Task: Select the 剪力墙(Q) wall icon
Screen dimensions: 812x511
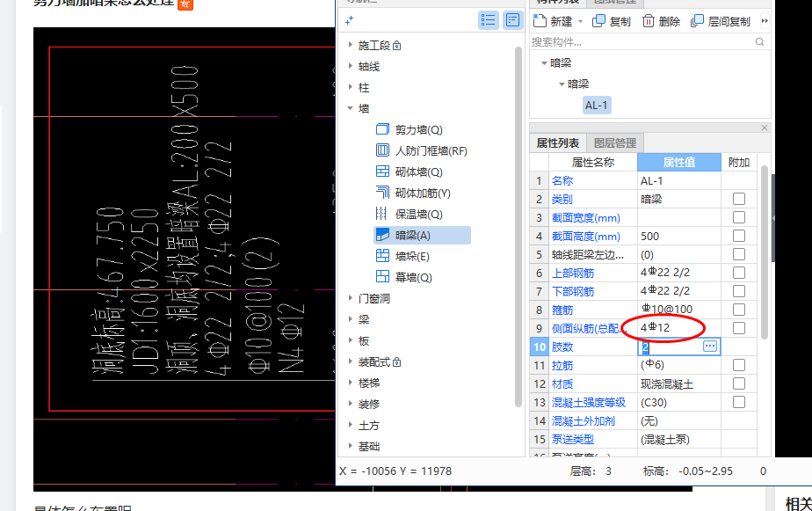Action: pyautogui.click(x=382, y=129)
